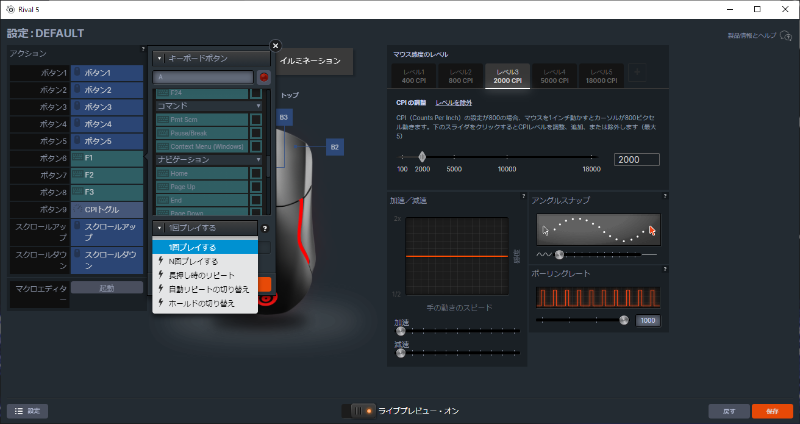
Task: Click the mouse icon in the ボタン1 action row
Action: point(78,72)
